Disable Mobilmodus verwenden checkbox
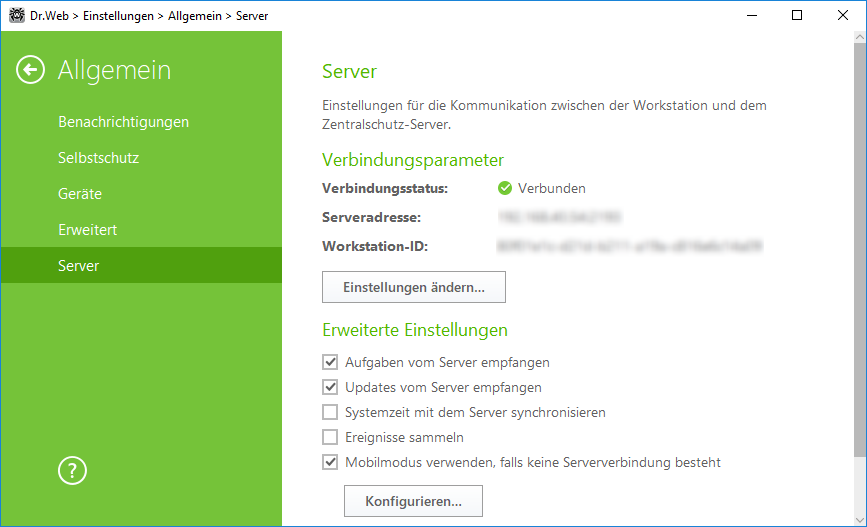This screenshot has height=527, width=867. (x=330, y=462)
